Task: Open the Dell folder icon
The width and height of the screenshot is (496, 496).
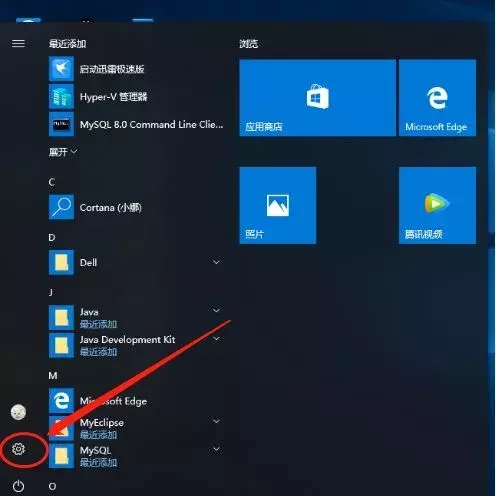Action: pyautogui.click(x=61, y=262)
